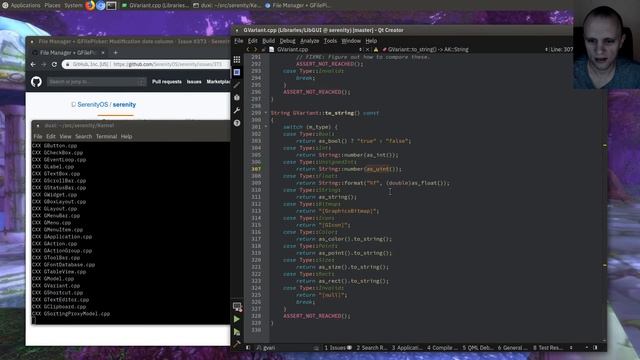640x360 pixels.
Task: Open the 4 Compile Output pane
Action: pos(442,348)
